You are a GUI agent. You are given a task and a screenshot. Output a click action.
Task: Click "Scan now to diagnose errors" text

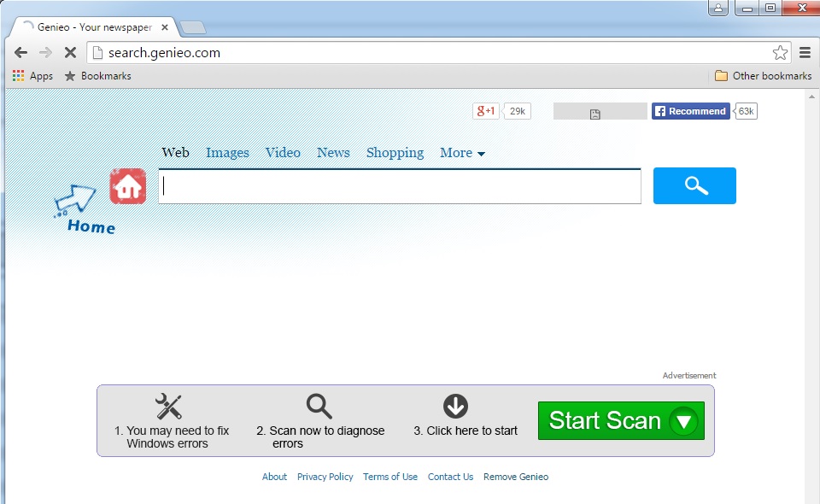click(320, 437)
